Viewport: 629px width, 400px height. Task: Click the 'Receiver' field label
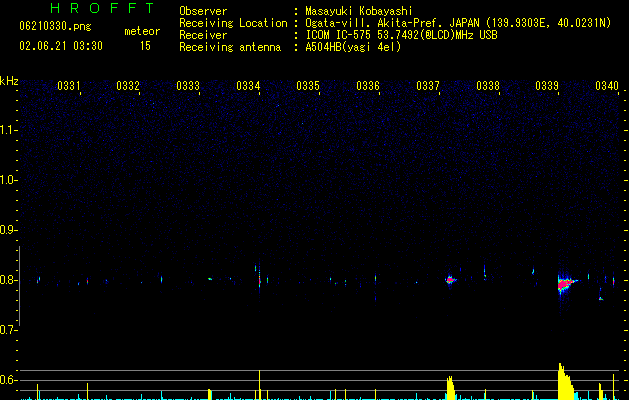click(x=203, y=35)
